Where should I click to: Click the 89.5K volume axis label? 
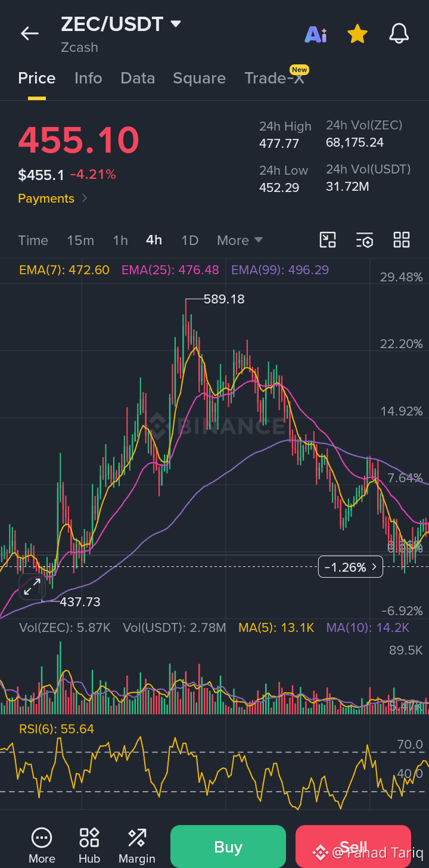[406, 650]
